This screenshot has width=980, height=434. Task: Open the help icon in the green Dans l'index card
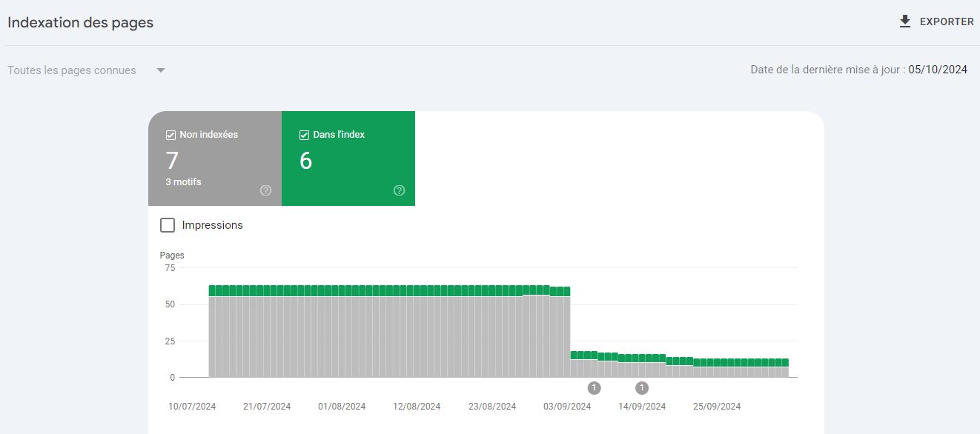tap(399, 190)
